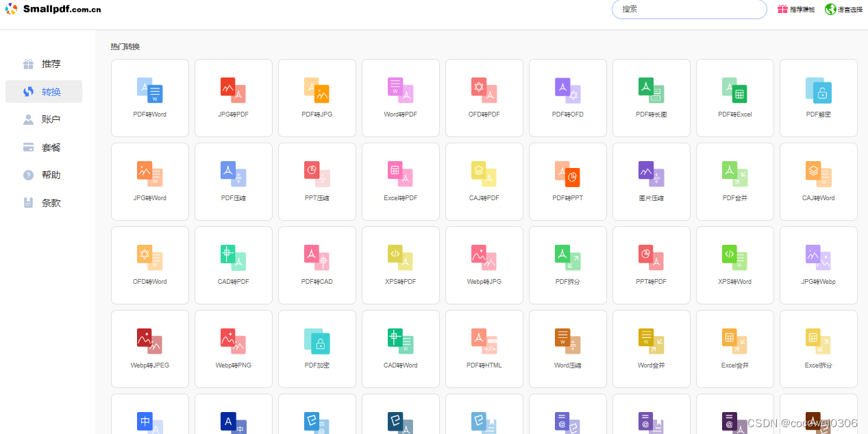Open the PDF加密 encryption tool

click(317, 349)
